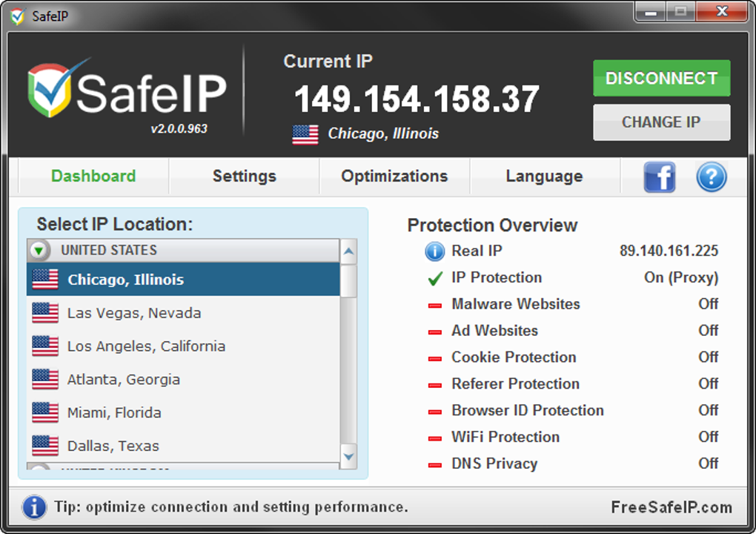Click the tip info icon in status bar
This screenshot has width=756, height=534.
point(34,507)
